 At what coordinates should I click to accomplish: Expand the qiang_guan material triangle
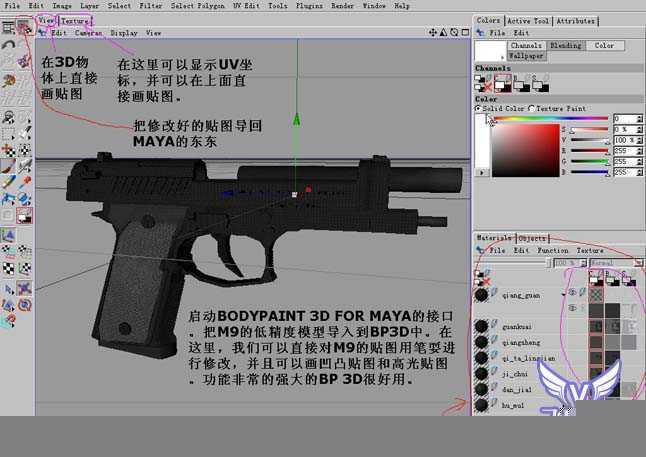coord(563,294)
